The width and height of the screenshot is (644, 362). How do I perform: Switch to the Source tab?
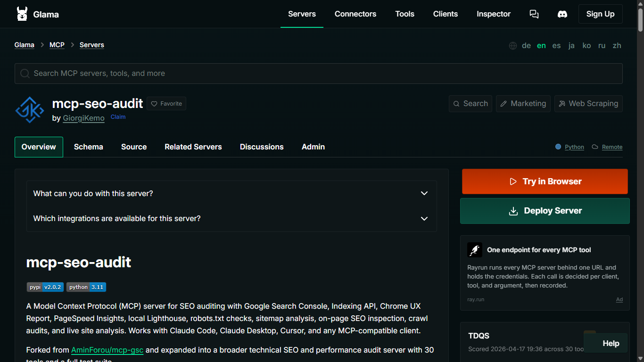(x=134, y=147)
